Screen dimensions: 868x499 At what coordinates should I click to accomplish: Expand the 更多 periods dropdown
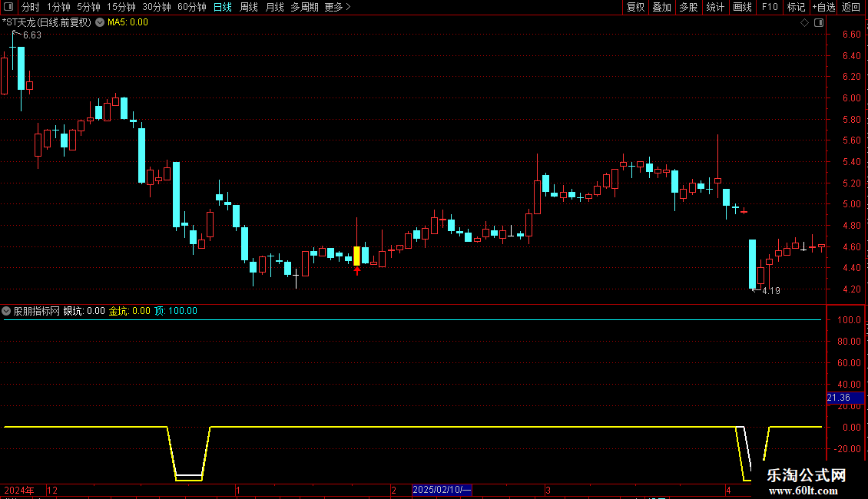337,7
